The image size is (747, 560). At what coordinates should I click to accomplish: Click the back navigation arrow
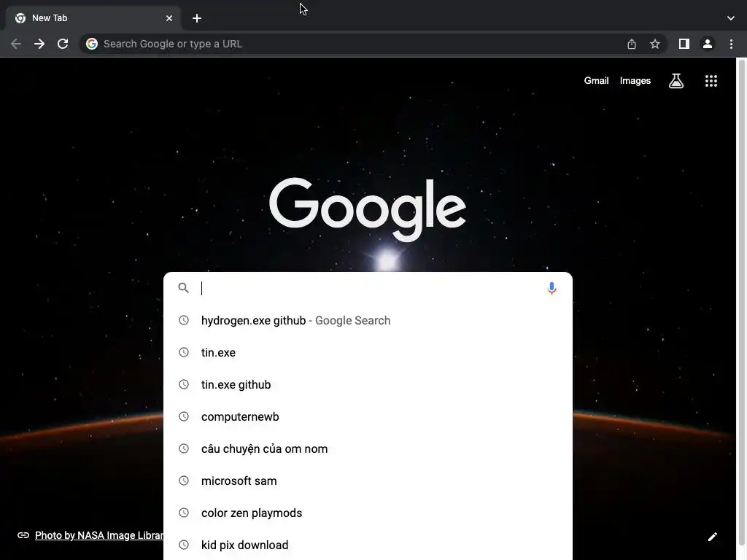point(16,44)
